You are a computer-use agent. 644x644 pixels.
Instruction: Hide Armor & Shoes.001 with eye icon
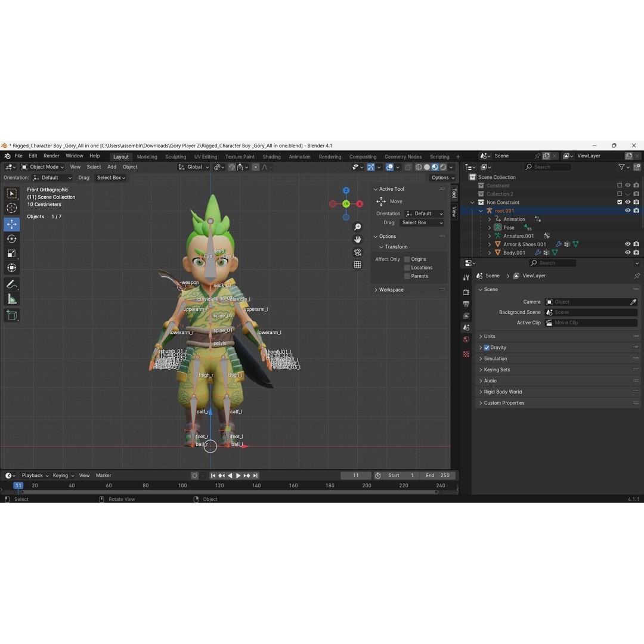627,244
